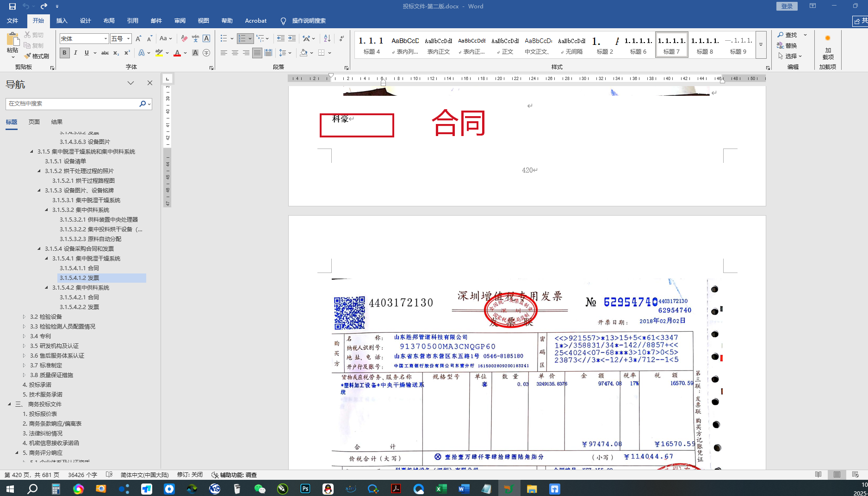Screen dimensions: 868x496
Task: Toggle italic formatting
Action: coord(75,53)
